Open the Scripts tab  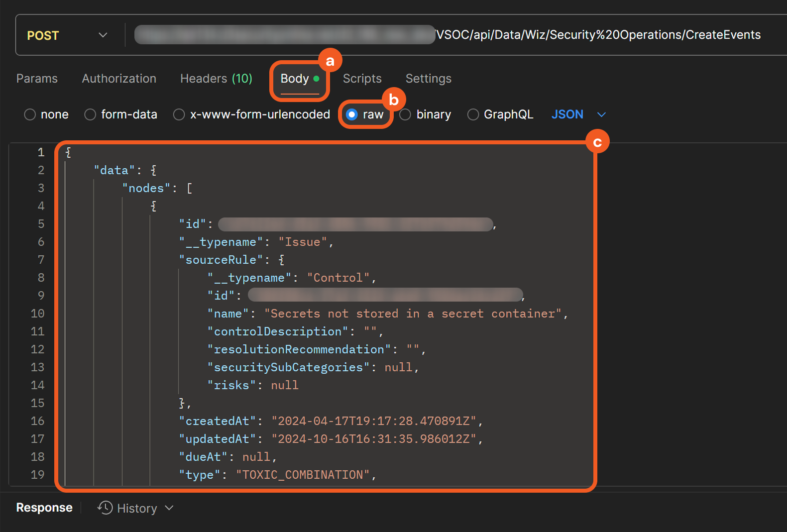pos(362,79)
